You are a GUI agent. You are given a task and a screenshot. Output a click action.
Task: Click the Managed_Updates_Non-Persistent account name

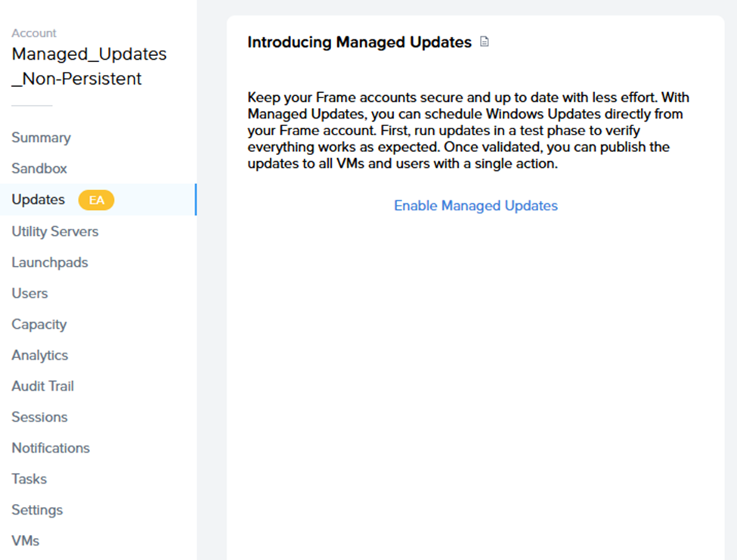pos(88,67)
